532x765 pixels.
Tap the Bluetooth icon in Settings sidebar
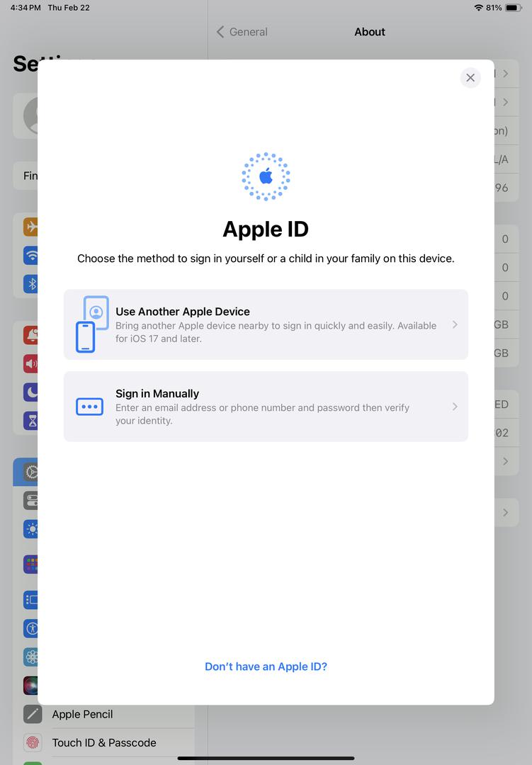pos(30,283)
